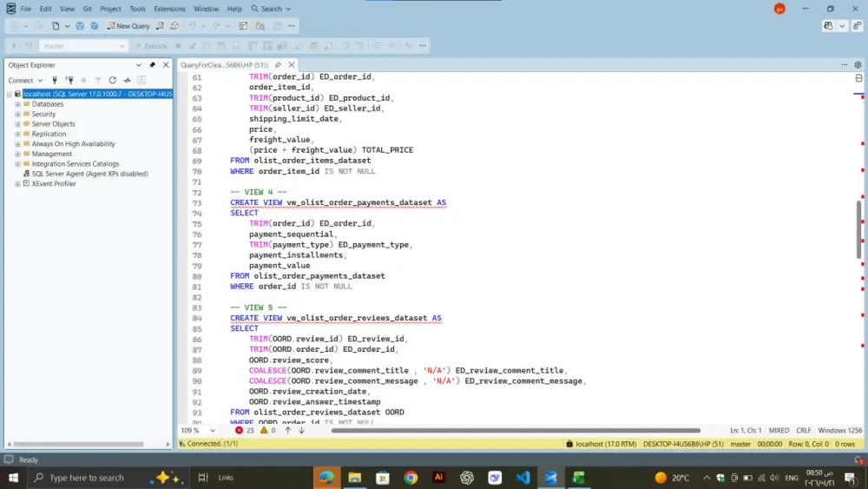Click Windows 1256 encoding indicator
This screenshot has width=868, height=489.
click(x=839, y=430)
